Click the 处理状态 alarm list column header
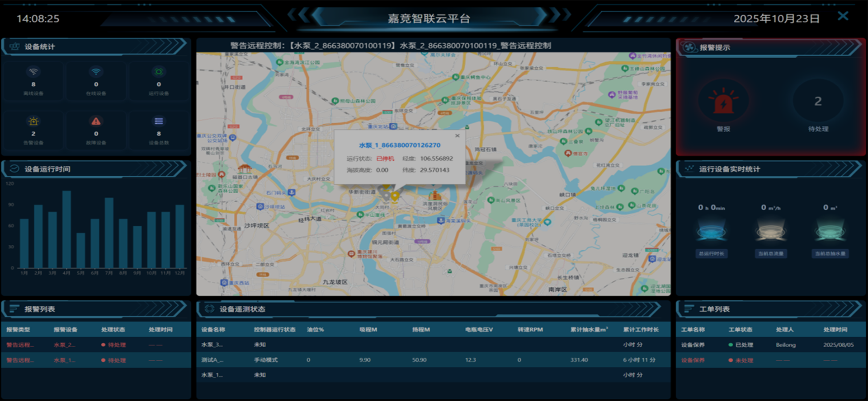Image resolution: width=868 pixels, height=401 pixels. pos(113,330)
